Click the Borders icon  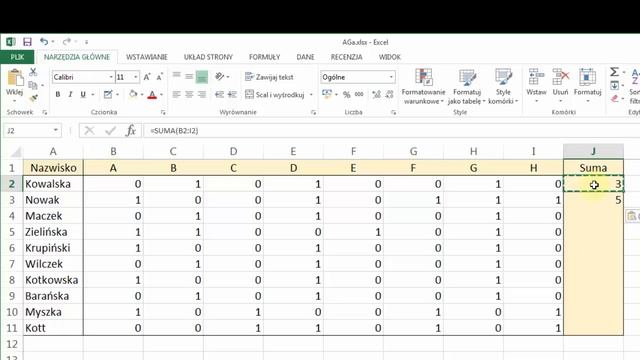108,95
